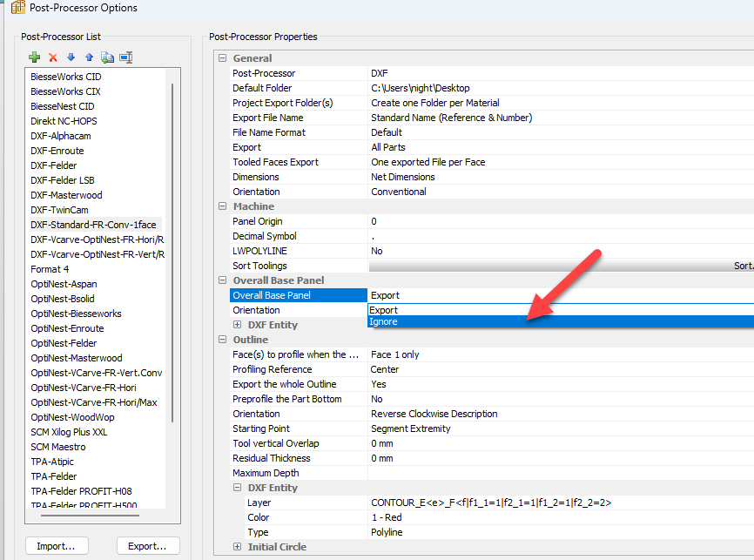
Task: Click the Tooled Faces Export property
Action: tap(275, 162)
